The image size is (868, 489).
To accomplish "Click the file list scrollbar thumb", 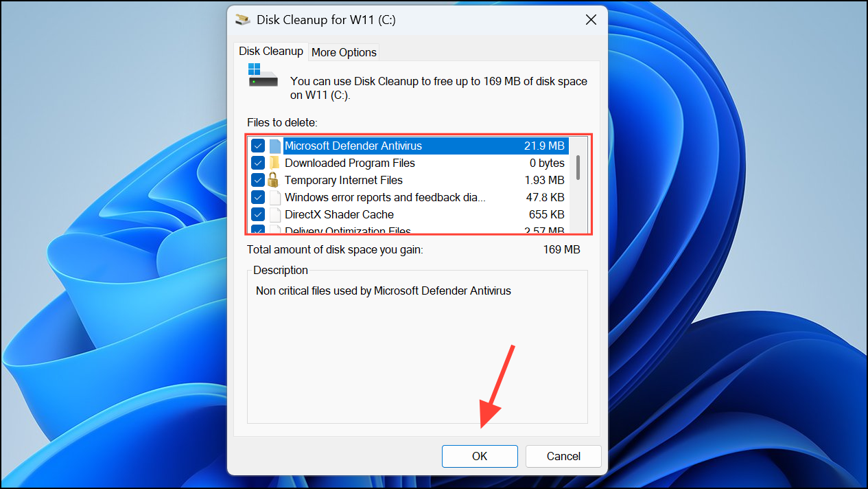I will 578,167.
